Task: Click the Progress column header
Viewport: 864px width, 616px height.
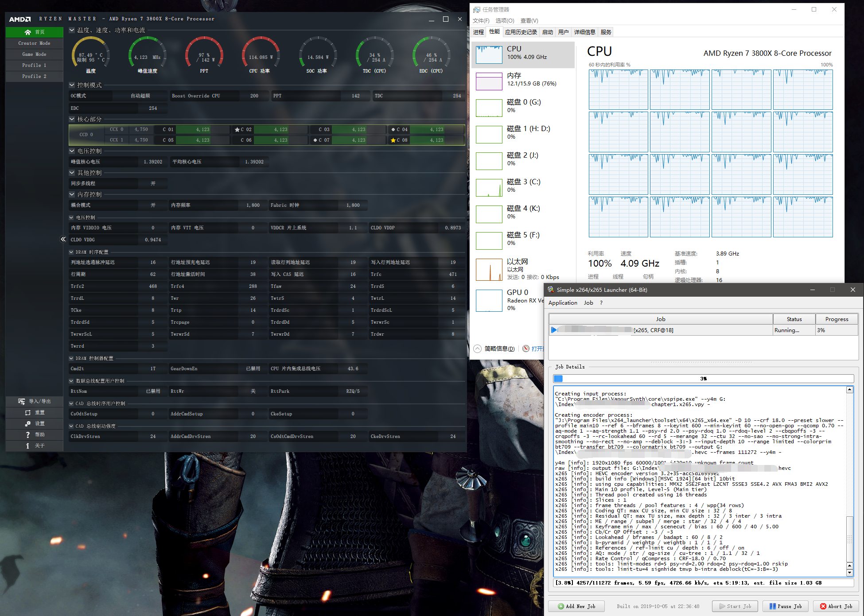Action: coord(837,319)
